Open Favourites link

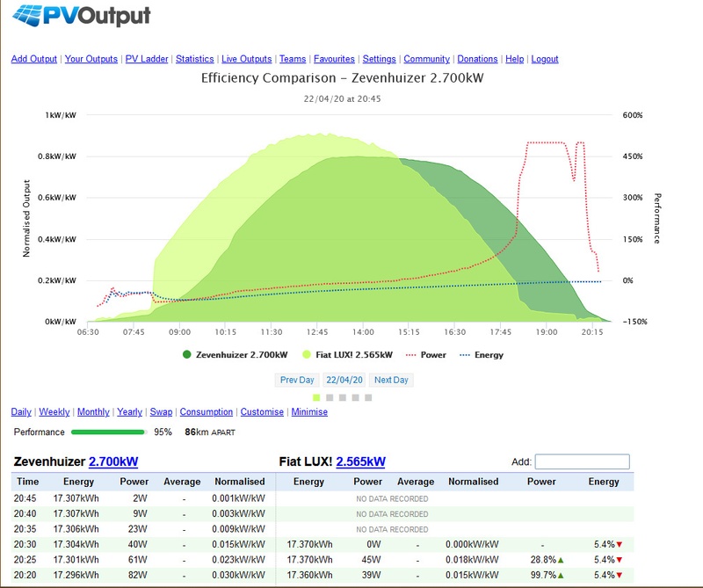point(334,59)
